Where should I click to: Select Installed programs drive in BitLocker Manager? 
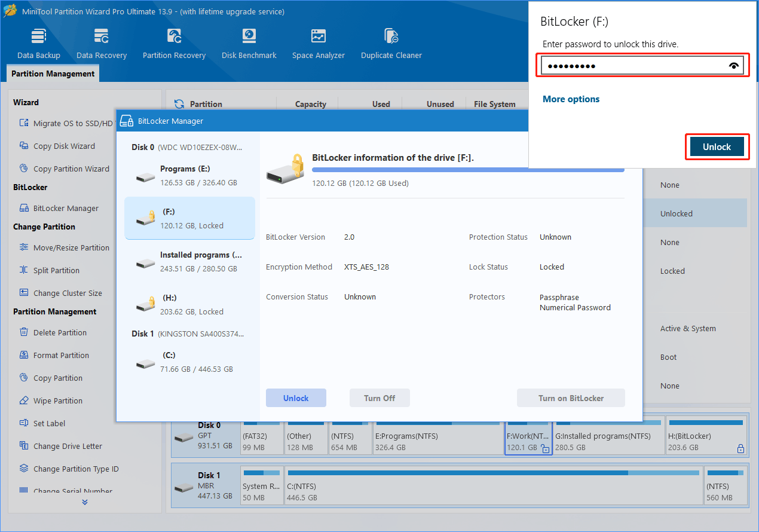(x=189, y=262)
